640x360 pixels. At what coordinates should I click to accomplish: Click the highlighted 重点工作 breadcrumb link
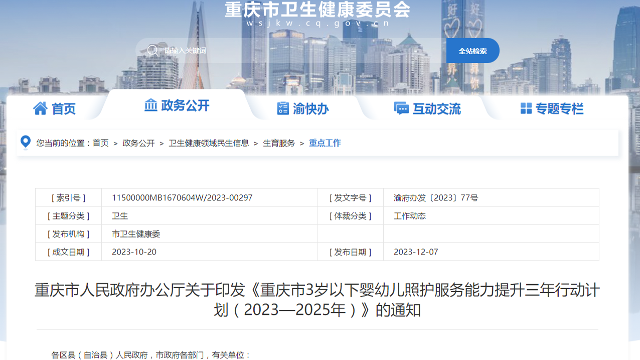pyautogui.click(x=324, y=143)
